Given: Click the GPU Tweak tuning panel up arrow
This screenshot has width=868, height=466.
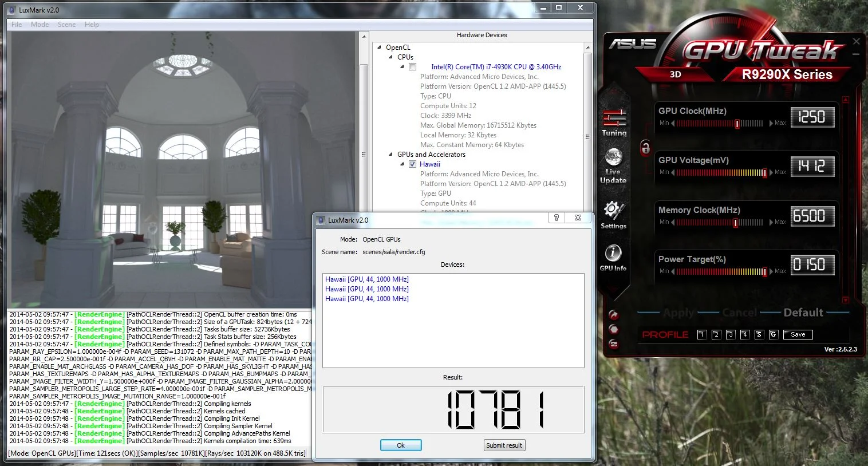Looking at the screenshot, I should pyautogui.click(x=846, y=100).
